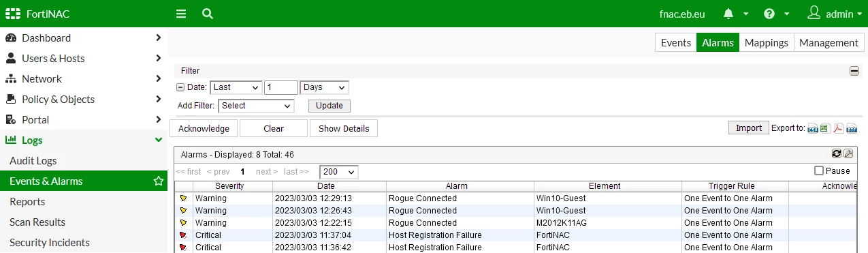Image resolution: width=868 pixels, height=253 pixels.
Task: Click the Clear button
Action: [274, 128]
